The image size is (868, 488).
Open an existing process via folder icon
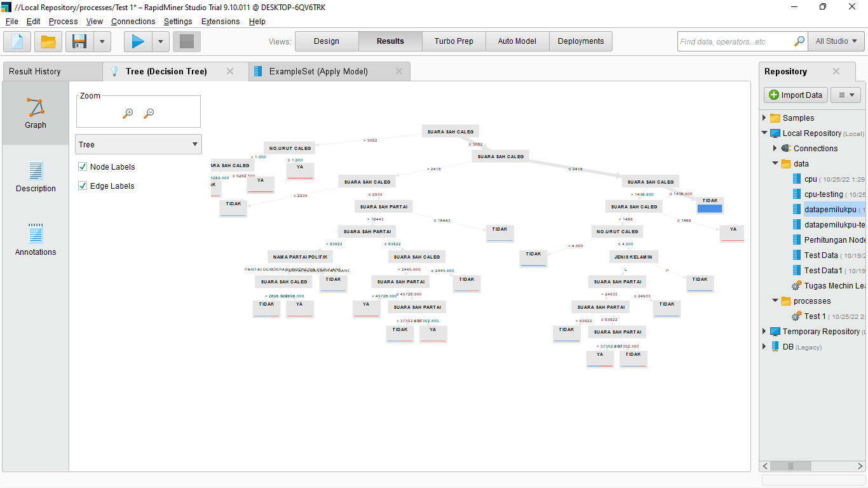tap(47, 41)
